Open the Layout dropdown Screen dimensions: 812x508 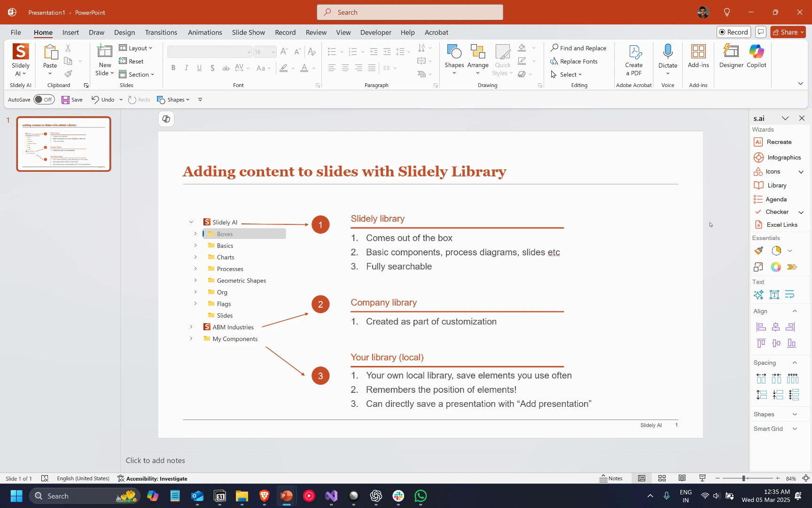(x=136, y=48)
